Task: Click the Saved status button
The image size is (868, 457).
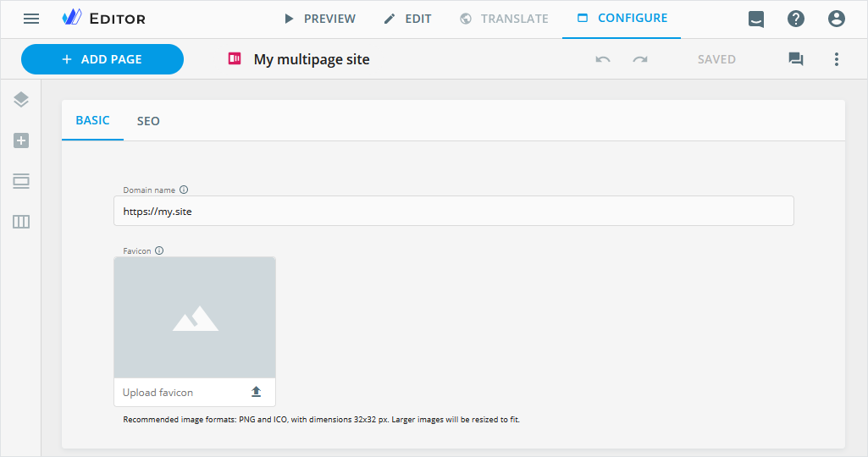Action: click(x=716, y=59)
